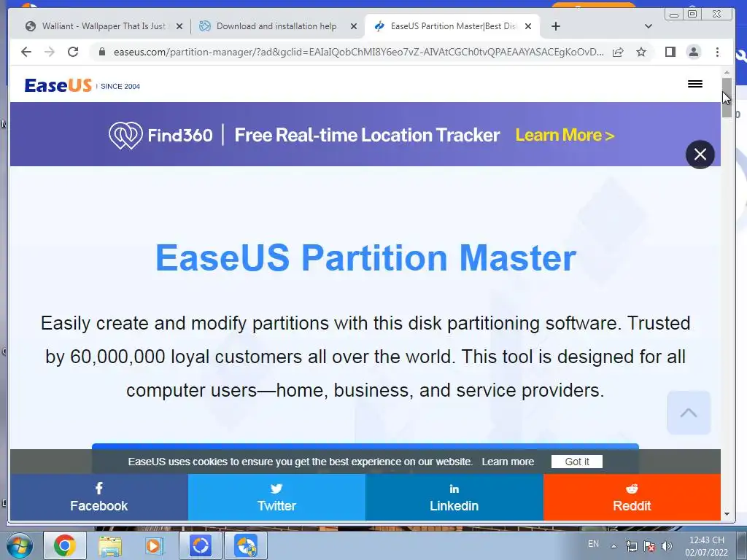Click Learn More on Find360 banner
747x560 pixels.
(x=565, y=135)
